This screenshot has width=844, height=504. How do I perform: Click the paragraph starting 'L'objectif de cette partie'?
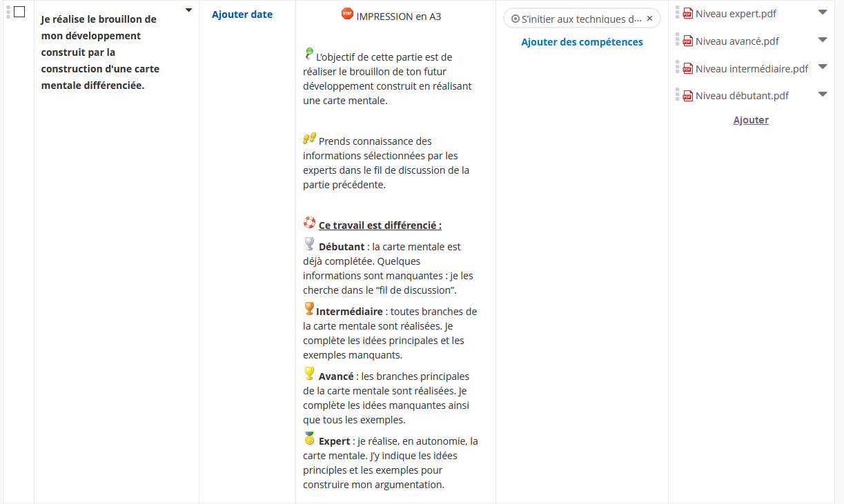(389, 79)
